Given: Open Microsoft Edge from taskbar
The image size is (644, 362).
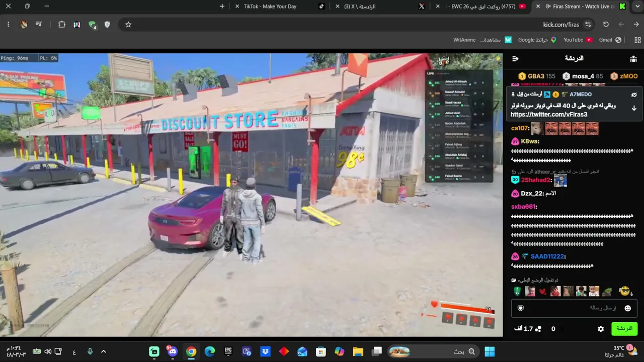Looking at the screenshot, I should tap(210, 351).
